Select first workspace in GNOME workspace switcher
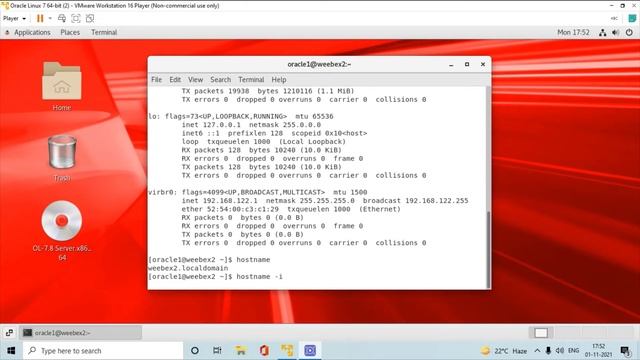The image size is (640, 360). pos(541,333)
